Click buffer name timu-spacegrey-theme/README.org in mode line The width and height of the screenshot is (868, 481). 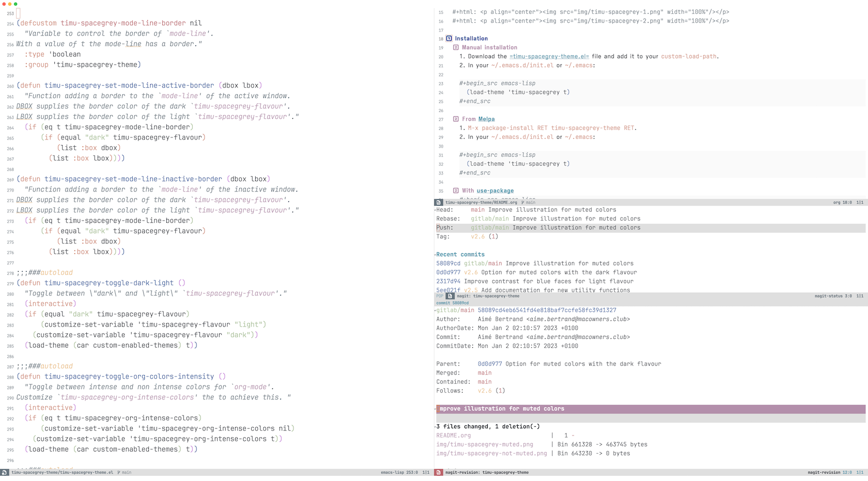481,203
